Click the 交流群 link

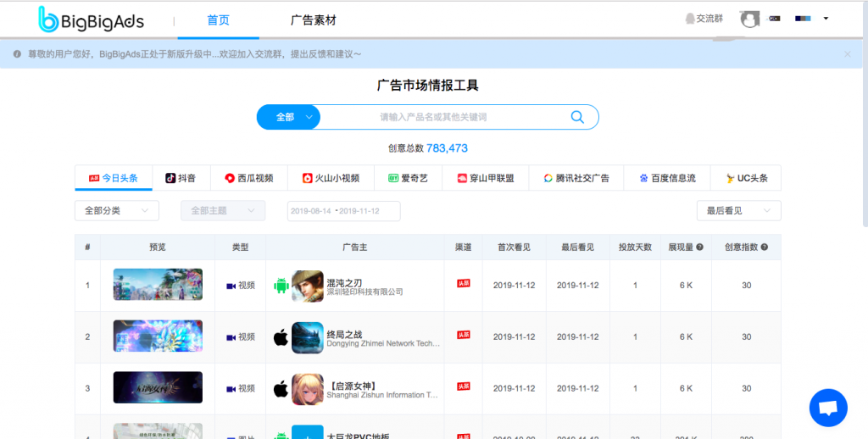point(709,19)
